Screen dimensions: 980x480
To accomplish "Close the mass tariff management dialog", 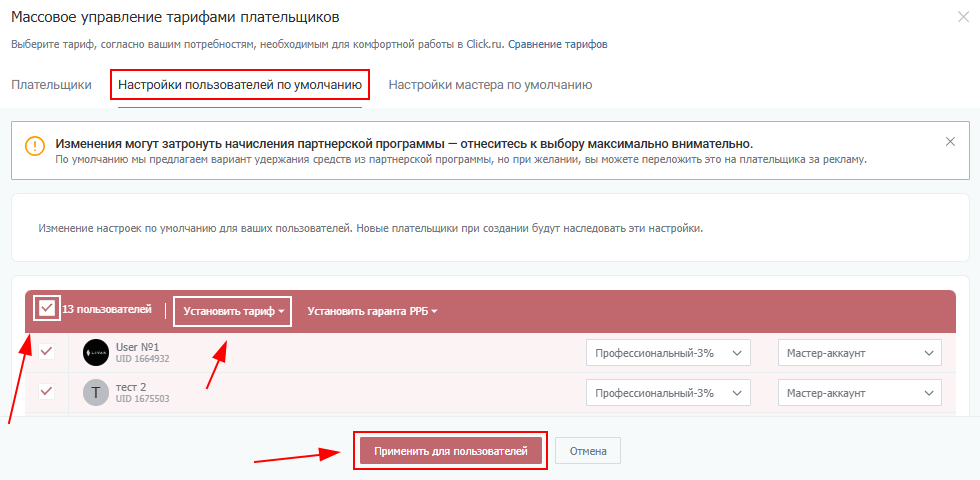I will coord(963,16).
